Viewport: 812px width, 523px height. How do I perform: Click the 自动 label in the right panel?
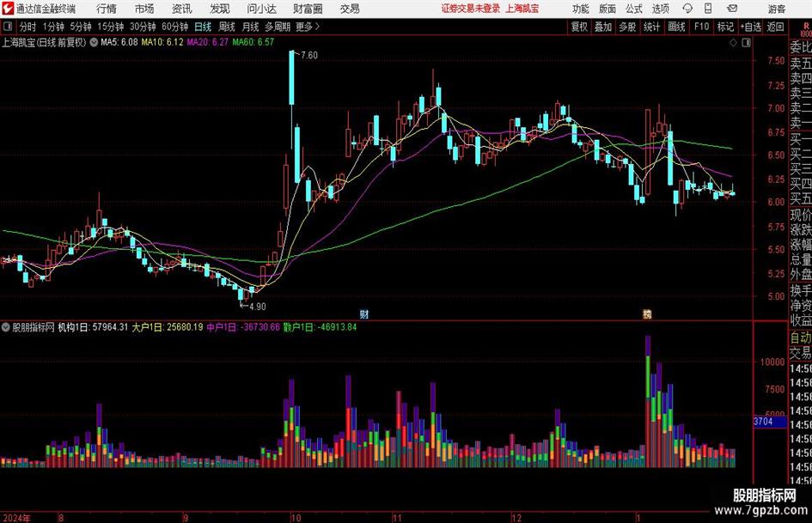(801, 338)
